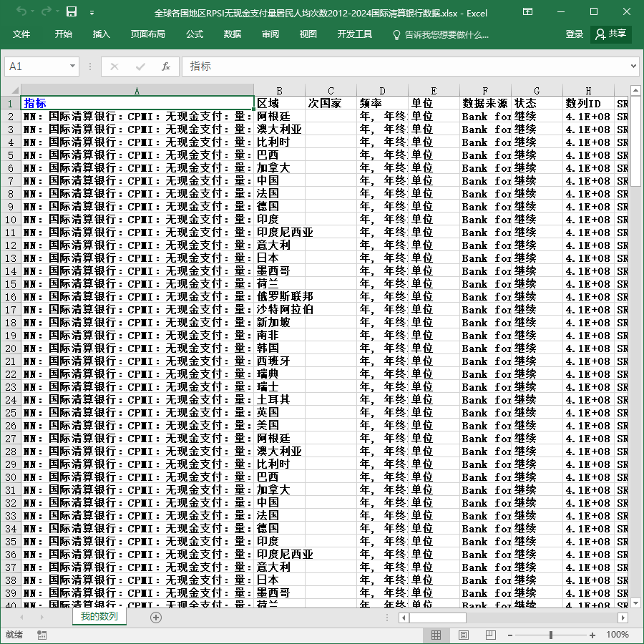This screenshot has width=644, height=644.
Task: Click the zoom slider handle
Action: [x=551, y=635]
